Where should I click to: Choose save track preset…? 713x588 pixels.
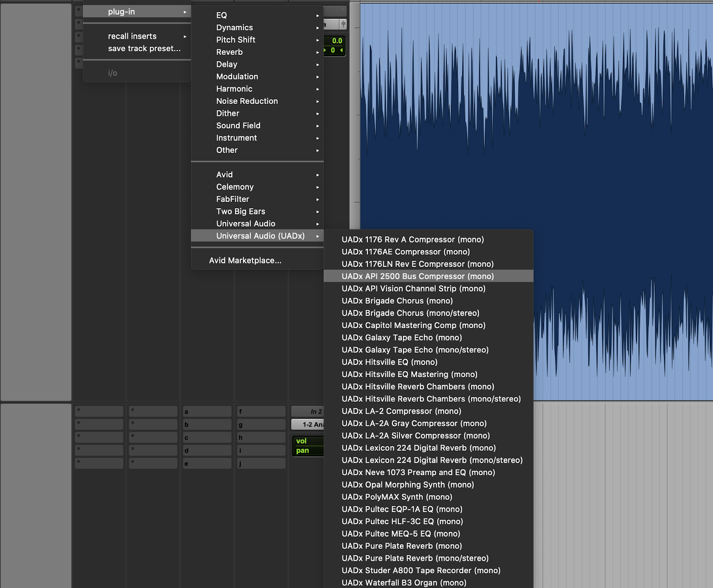pos(137,49)
